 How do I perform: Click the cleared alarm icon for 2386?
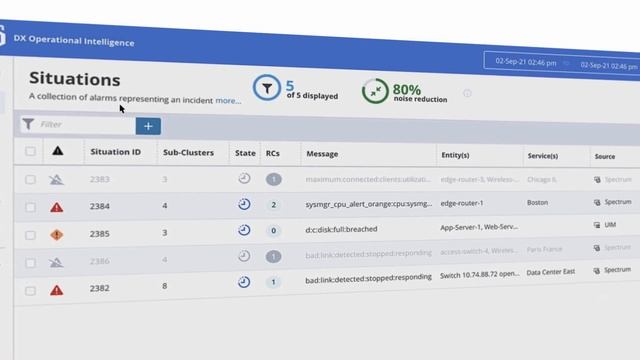click(56, 262)
